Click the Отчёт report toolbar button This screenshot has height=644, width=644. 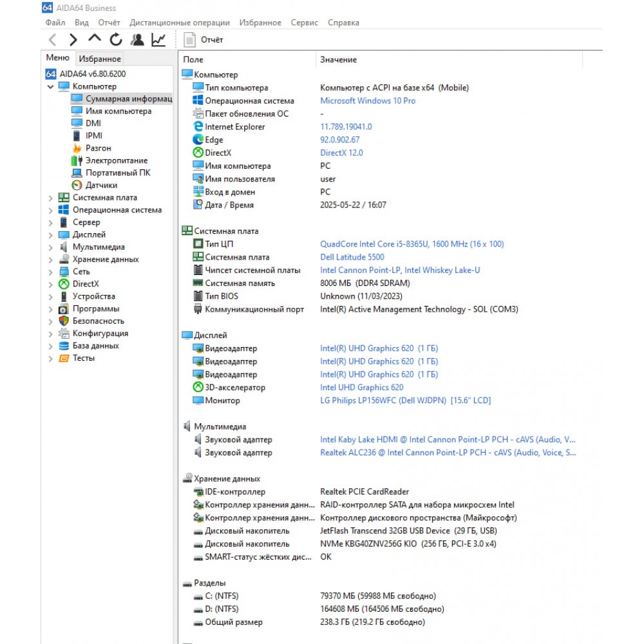203,40
